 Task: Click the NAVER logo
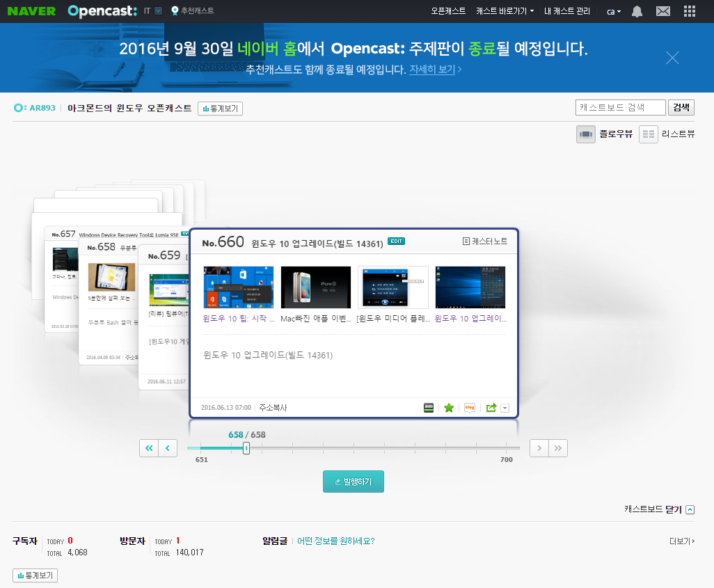click(31, 11)
